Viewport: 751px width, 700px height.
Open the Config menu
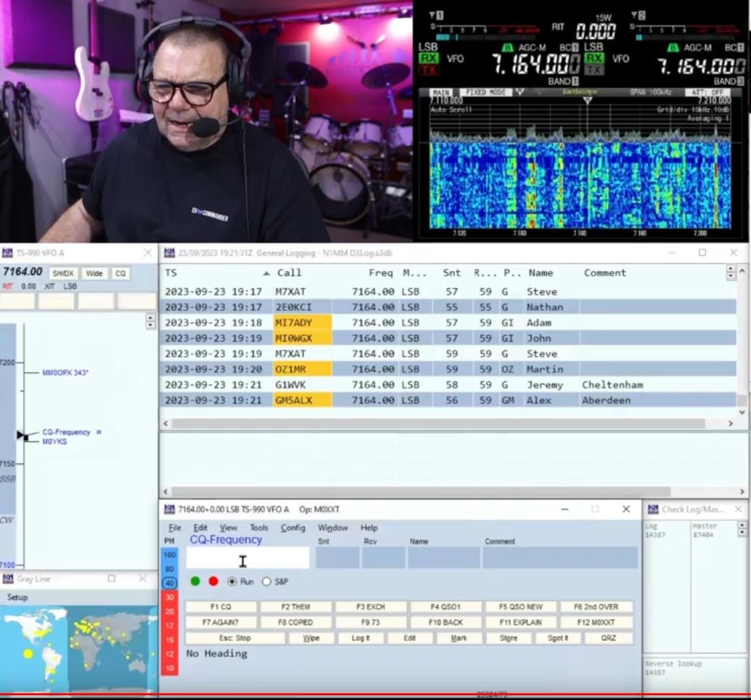(x=293, y=528)
